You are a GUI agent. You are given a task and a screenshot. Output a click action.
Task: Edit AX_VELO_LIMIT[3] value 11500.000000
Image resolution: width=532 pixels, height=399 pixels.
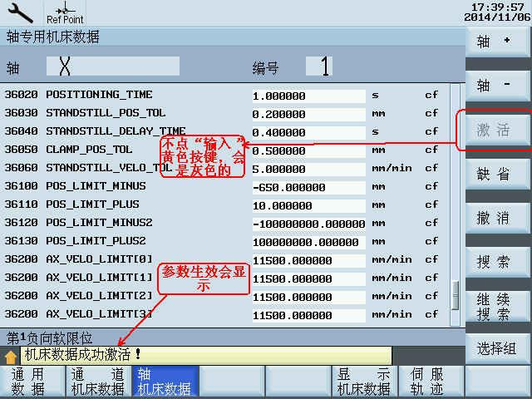click(308, 316)
